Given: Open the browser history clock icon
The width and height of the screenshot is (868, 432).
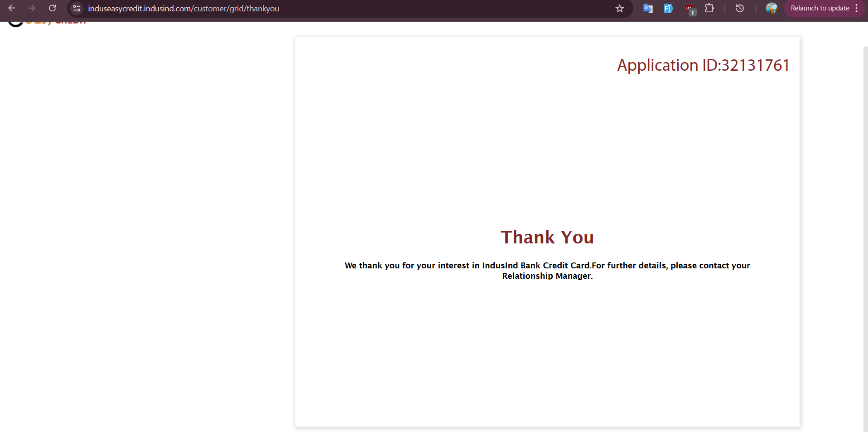Looking at the screenshot, I should 740,8.
